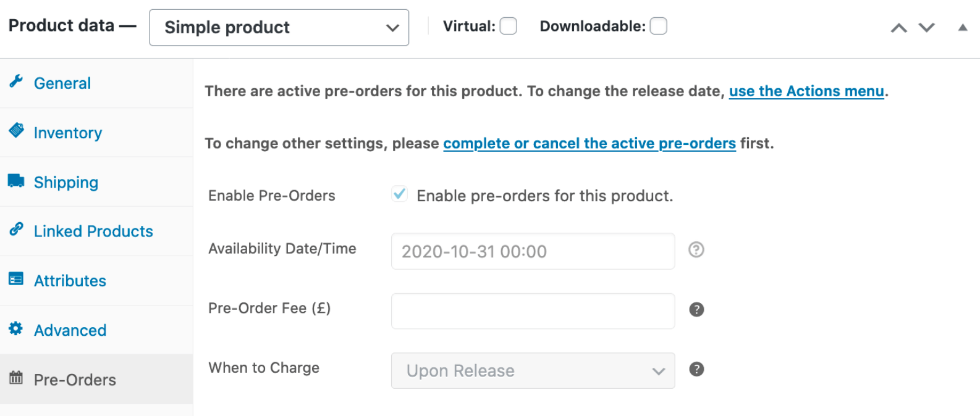This screenshot has height=416, width=980.
Task: Expand the When to Charge dropdown
Action: (533, 371)
